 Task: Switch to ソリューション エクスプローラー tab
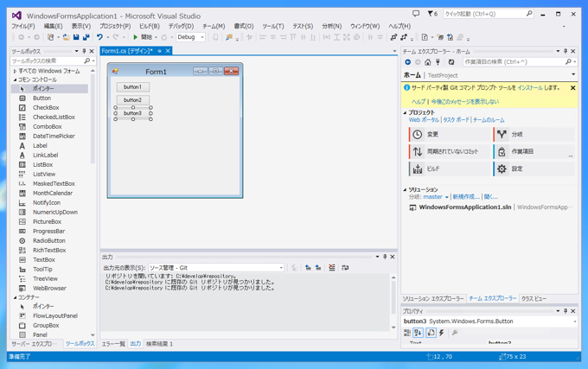tap(433, 299)
